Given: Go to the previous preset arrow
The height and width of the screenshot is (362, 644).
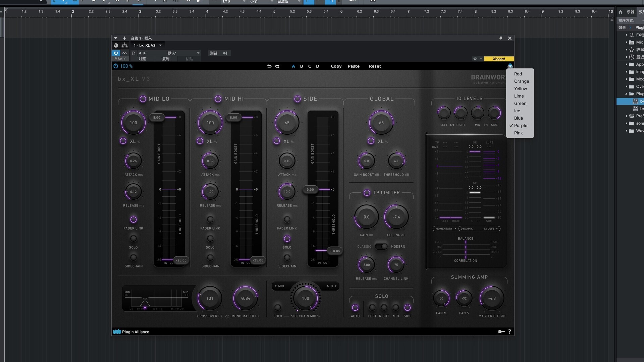Looking at the screenshot, I should click(x=140, y=53).
